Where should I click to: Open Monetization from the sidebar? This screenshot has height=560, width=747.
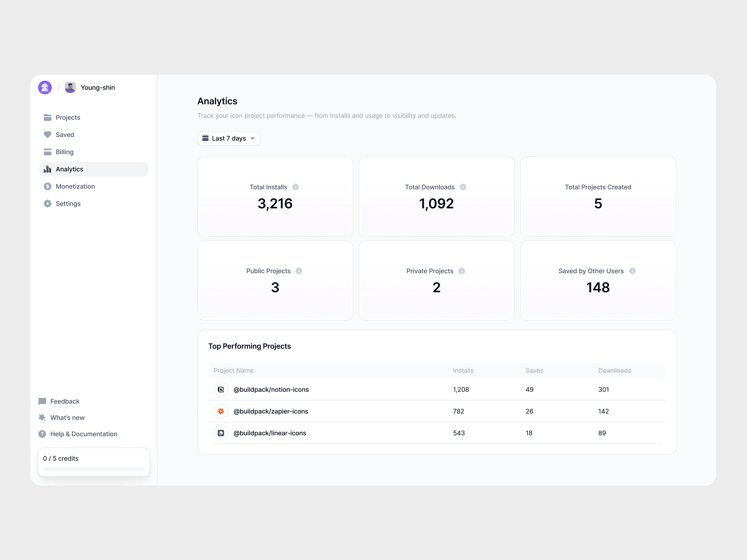click(x=75, y=186)
